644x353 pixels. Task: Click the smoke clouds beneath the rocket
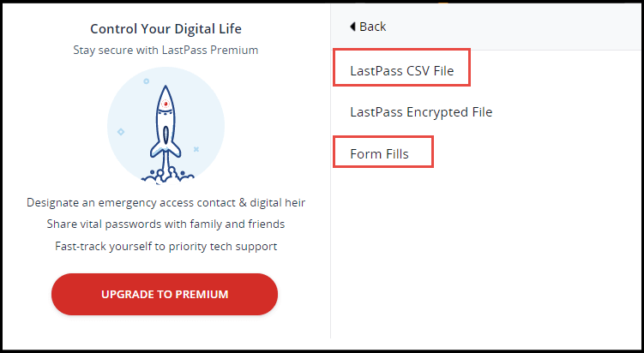[167, 176]
